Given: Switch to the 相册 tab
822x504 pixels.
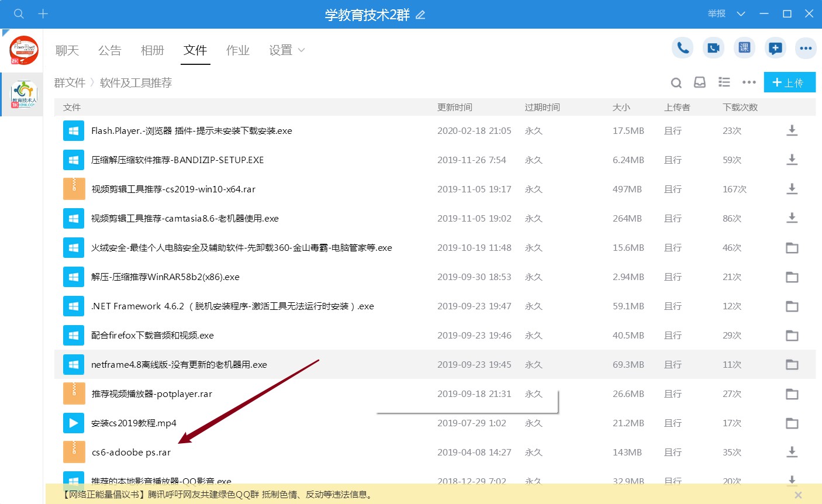Looking at the screenshot, I should pos(153,50).
